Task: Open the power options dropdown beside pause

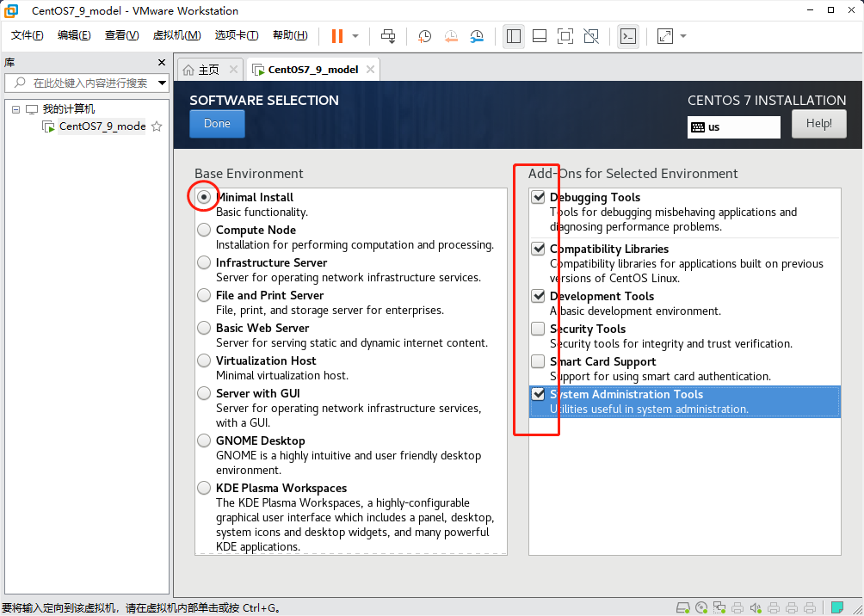Action: click(355, 36)
